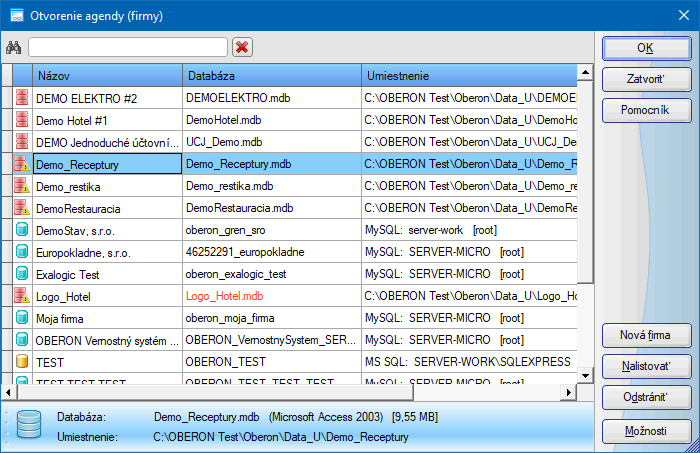This screenshot has height=453, width=700.
Task: Click warning database icon beside Demo_restika
Action: pos(22,186)
